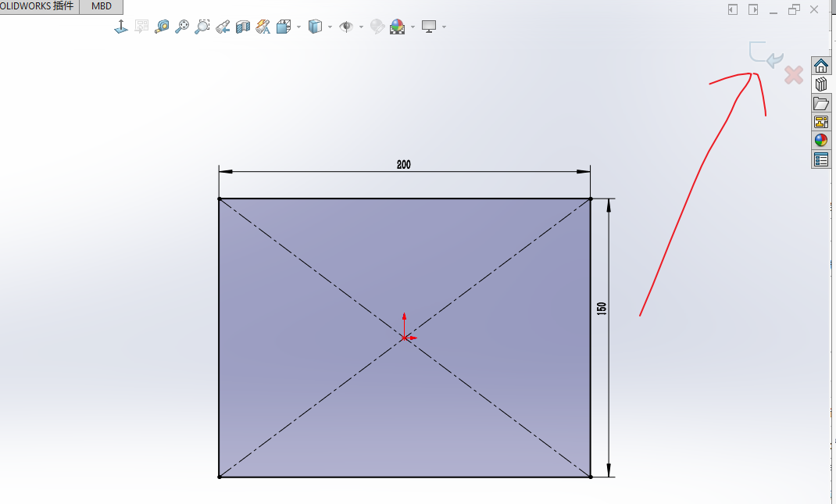836x504 pixels.
Task: Open the Design Library panel
Action: click(x=821, y=84)
